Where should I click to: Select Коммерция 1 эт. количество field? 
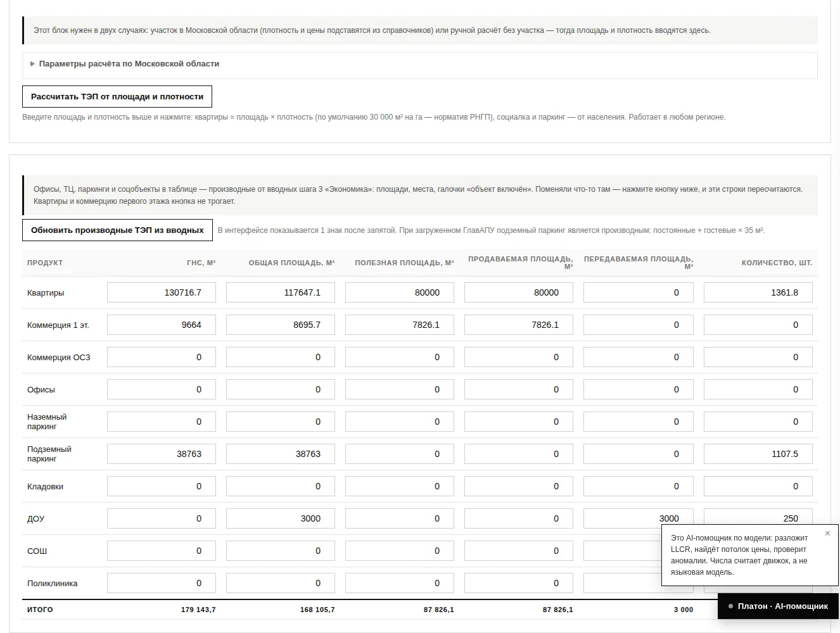coord(758,325)
